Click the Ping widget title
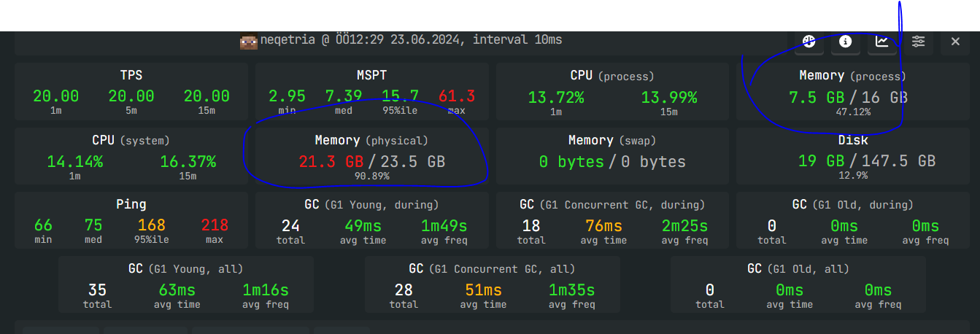This screenshot has width=980, height=334. [x=131, y=204]
